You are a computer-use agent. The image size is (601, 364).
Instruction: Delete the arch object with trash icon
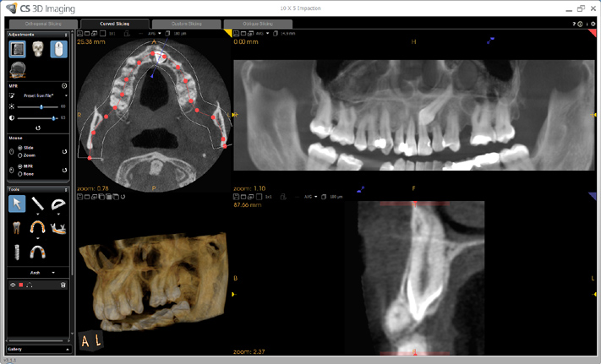[x=63, y=285]
